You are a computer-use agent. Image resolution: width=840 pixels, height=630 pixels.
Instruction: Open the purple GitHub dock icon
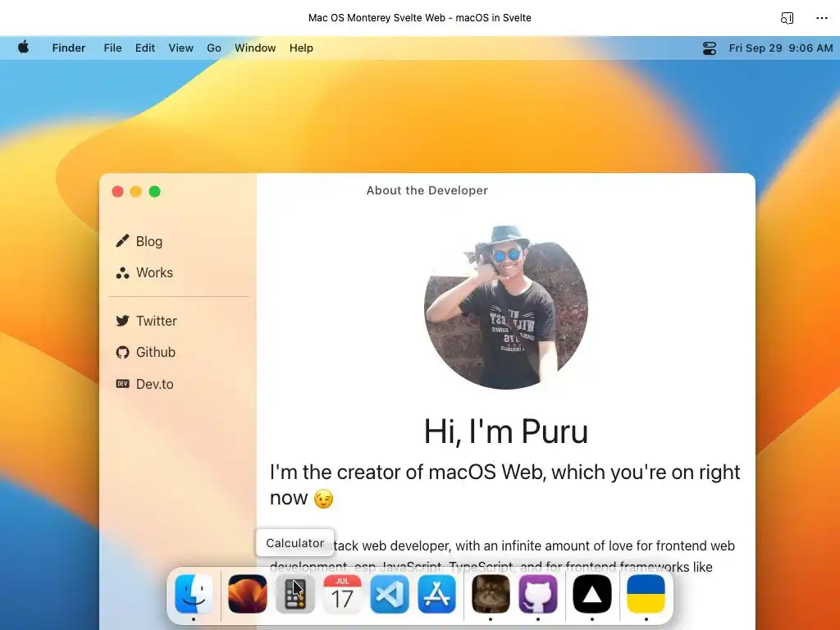[x=538, y=594]
